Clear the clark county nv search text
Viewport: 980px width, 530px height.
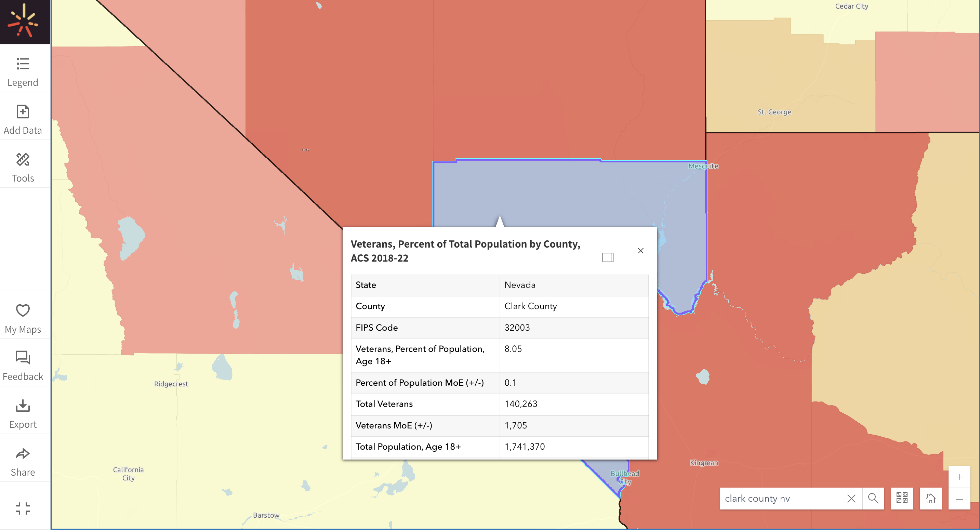[851, 499]
